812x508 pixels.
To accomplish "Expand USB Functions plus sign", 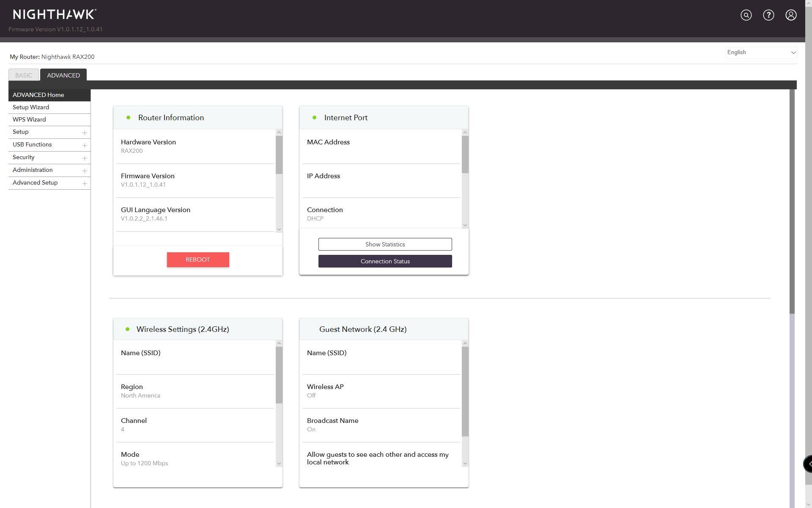I will point(84,145).
